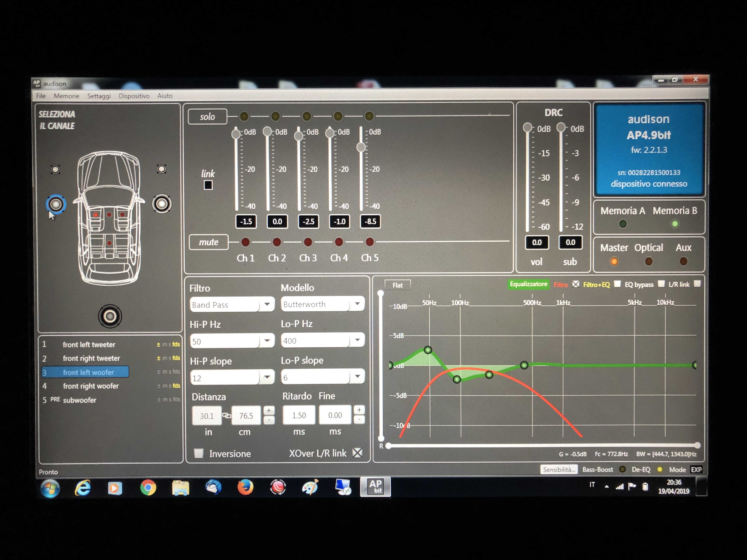Open Windows Media Player from taskbar
Image resolution: width=747 pixels, height=560 pixels.
[x=115, y=488]
